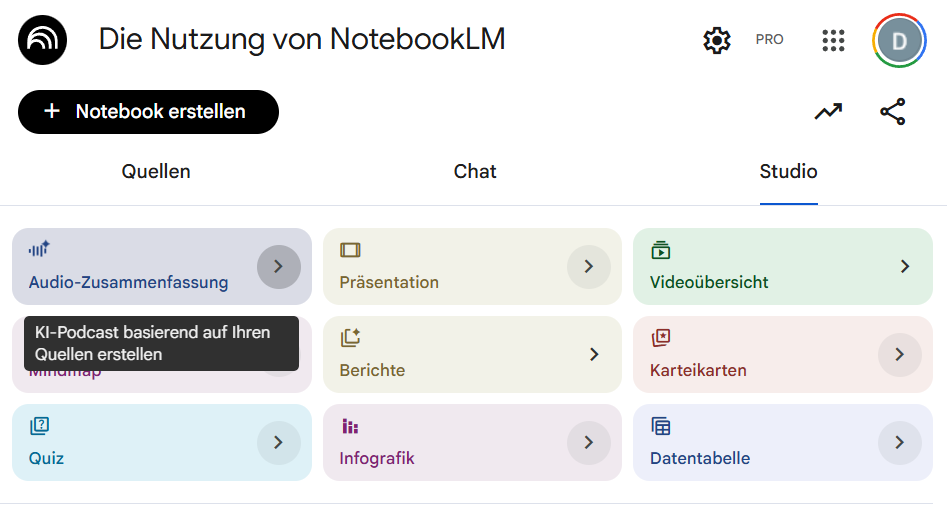Click the Quiz label
The image size is (947, 530).
point(47,458)
